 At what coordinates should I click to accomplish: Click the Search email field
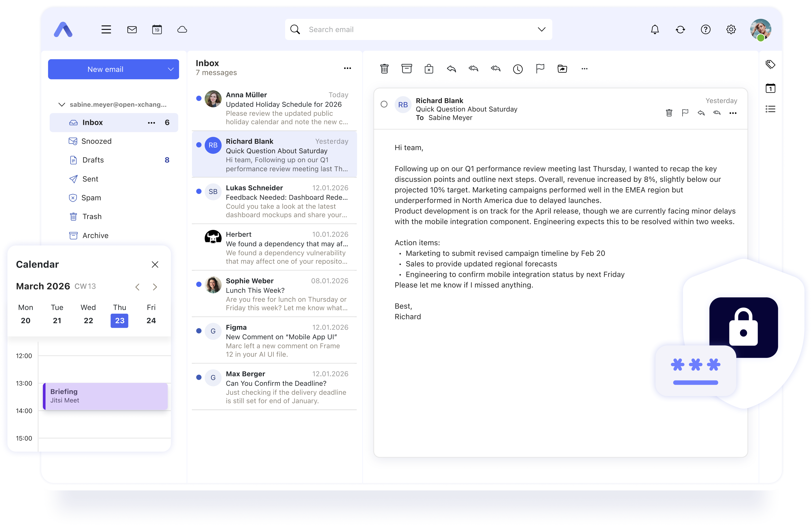click(x=418, y=30)
